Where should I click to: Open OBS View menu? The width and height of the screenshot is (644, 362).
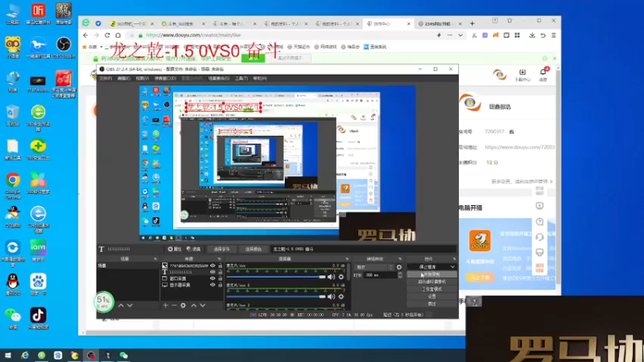(142, 78)
